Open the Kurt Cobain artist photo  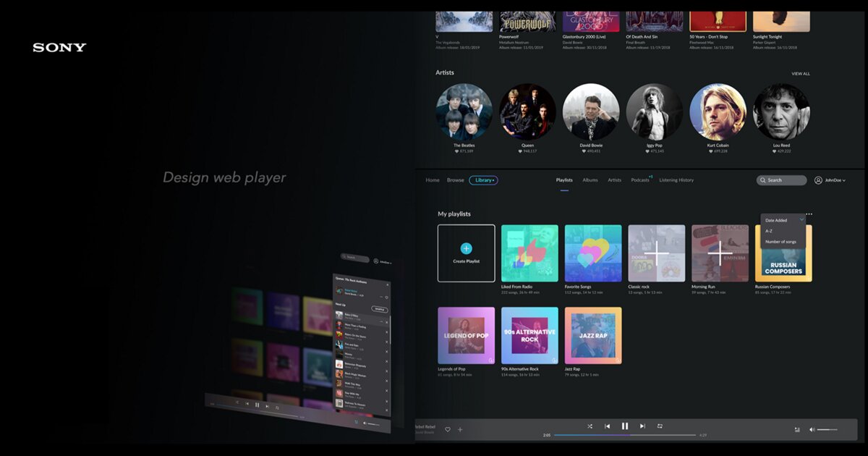718,111
